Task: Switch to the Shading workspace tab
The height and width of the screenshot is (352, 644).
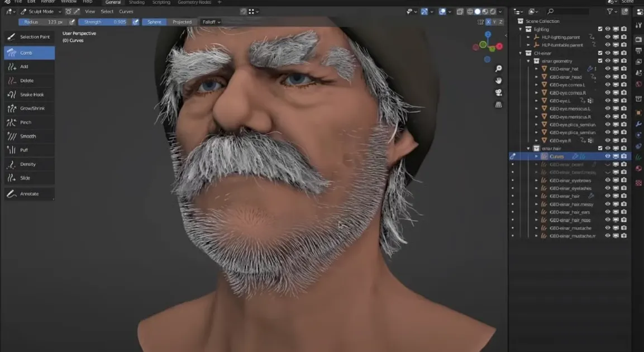Action: pyautogui.click(x=137, y=2)
